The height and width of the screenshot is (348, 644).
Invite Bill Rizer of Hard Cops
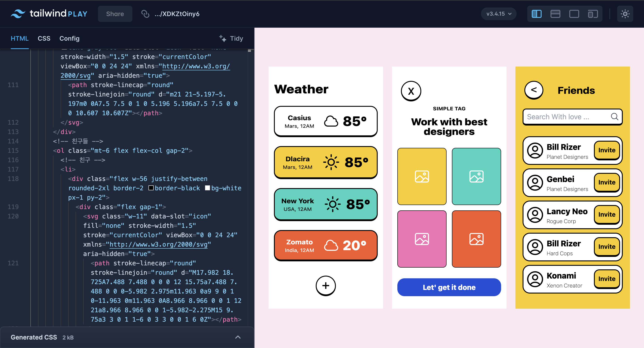pyautogui.click(x=607, y=247)
